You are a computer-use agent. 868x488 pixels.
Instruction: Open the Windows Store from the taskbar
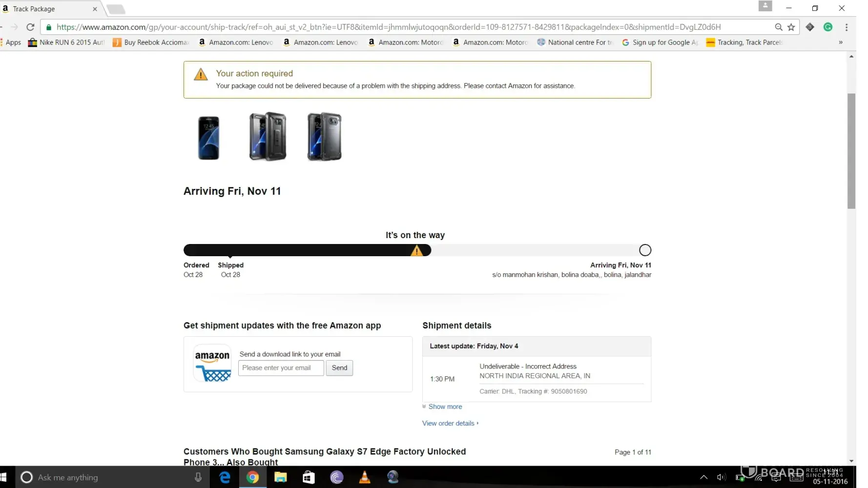tap(309, 477)
